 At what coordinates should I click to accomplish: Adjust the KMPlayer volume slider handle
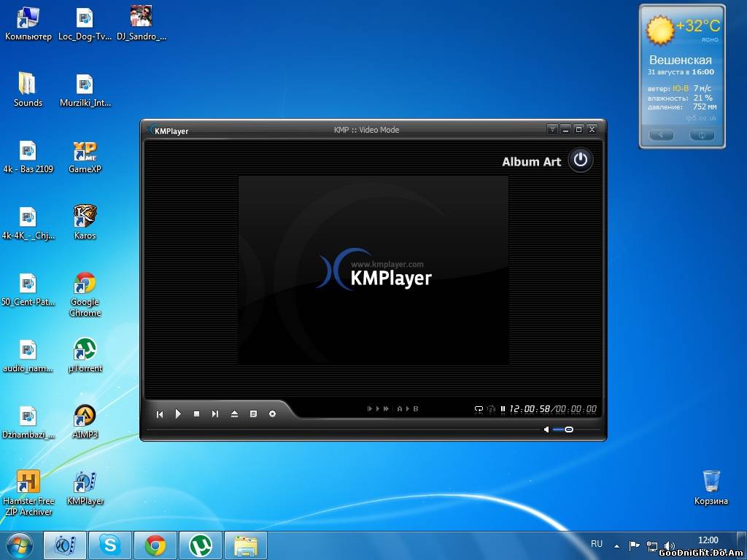click(568, 429)
